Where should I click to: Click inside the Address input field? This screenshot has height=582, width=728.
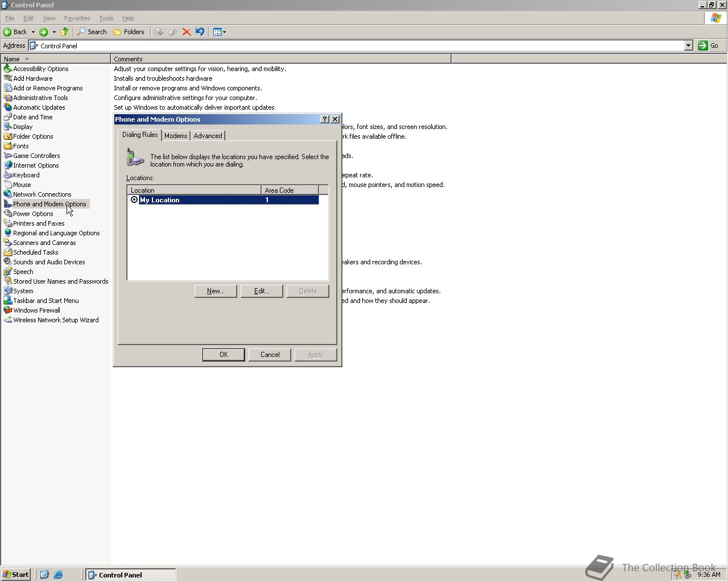point(361,45)
